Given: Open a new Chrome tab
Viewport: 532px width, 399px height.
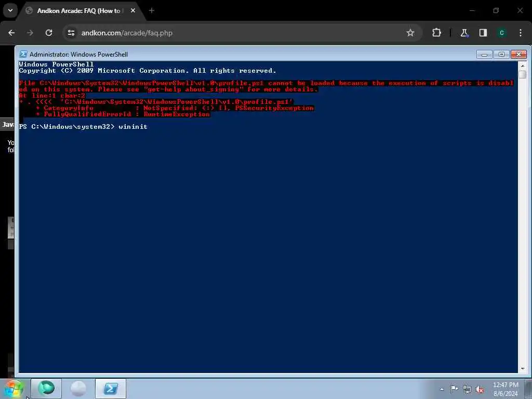Looking at the screenshot, I should (x=151, y=10).
